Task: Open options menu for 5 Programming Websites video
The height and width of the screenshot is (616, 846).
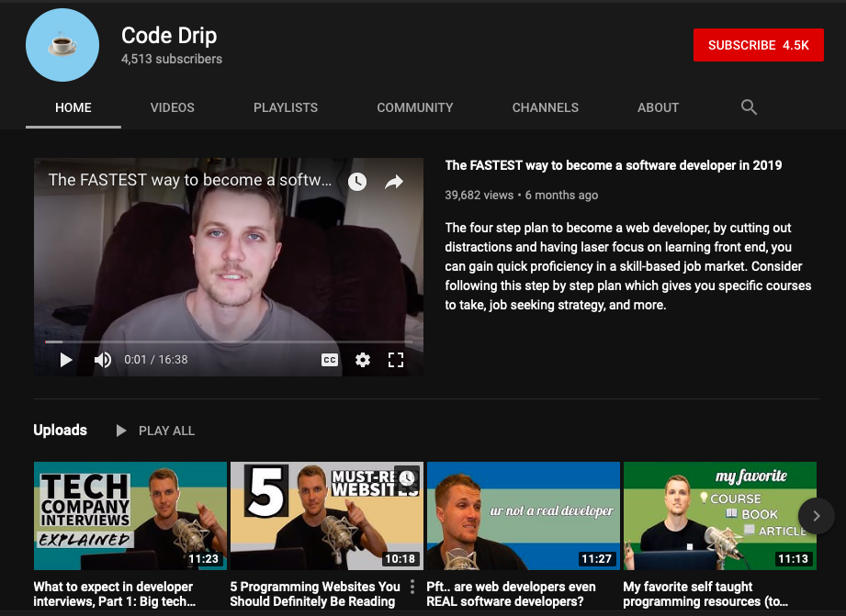Action: [x=412, y=587]
